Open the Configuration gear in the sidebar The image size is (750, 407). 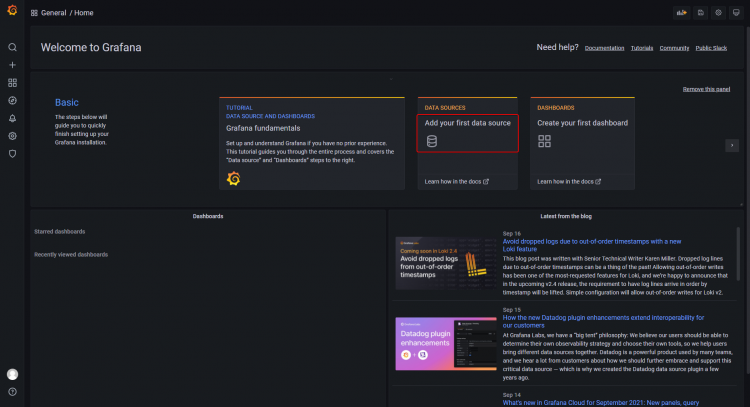click(12, 136)
